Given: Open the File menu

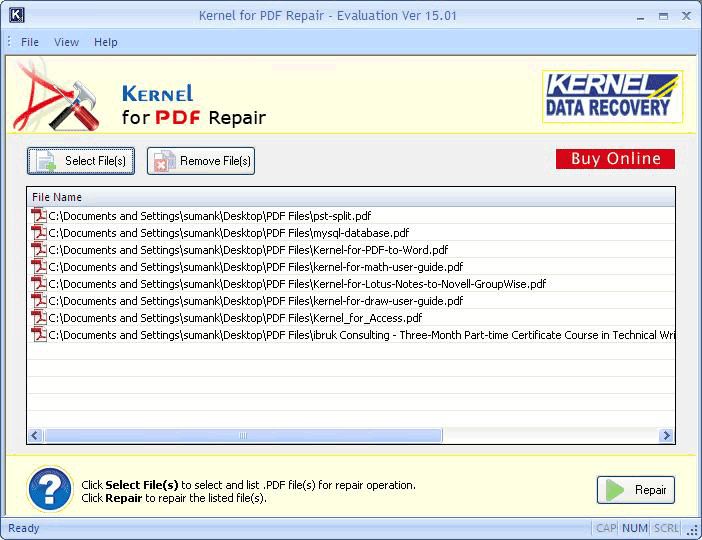Looking at the screenshot, I should [30, 42].
